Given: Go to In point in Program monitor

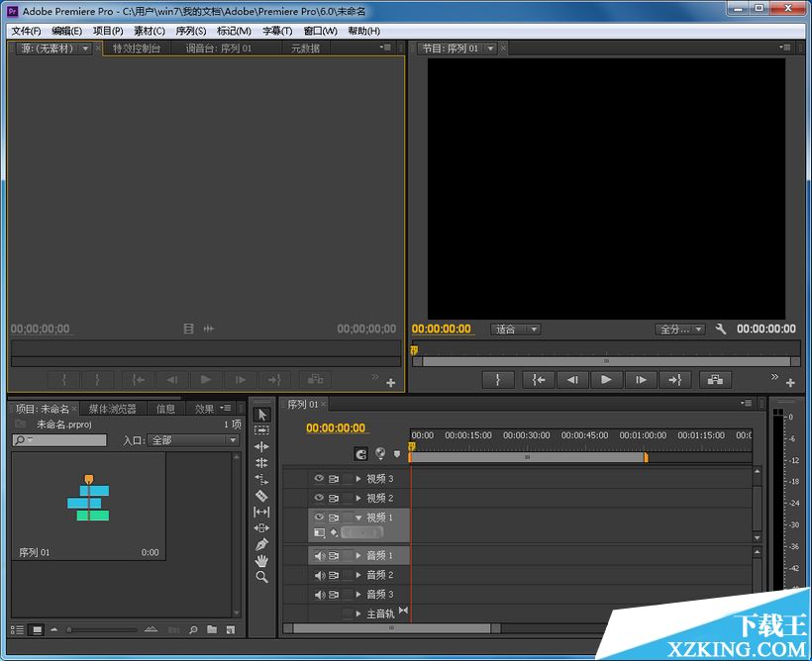Looking at the screenshot, I should (x=539, y=380).
